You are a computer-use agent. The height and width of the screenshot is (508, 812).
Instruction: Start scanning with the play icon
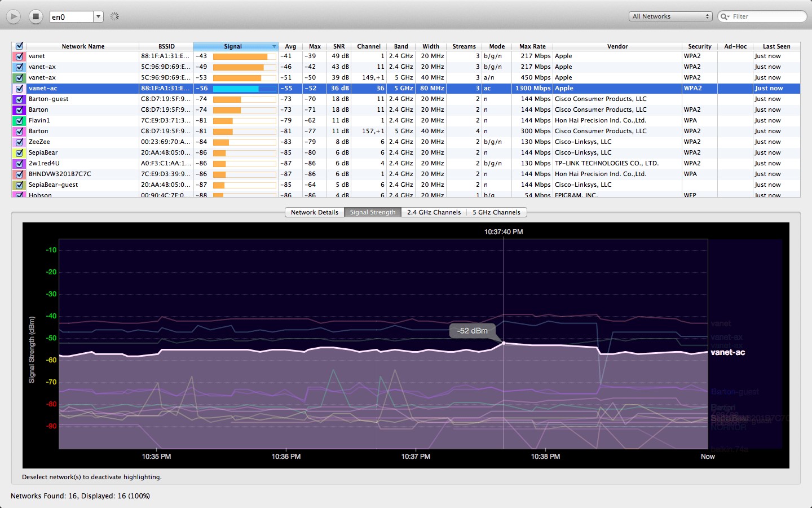[13, 16]
